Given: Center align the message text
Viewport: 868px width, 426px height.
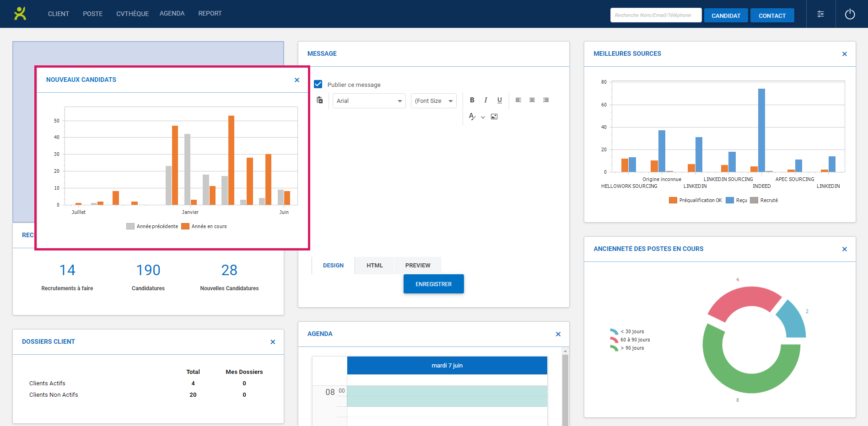Looking at the screenshot, I should [532, 100].
